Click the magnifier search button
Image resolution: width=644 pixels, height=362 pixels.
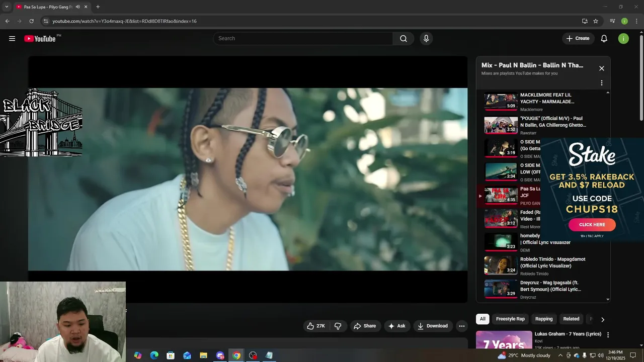tap(404, 39)
